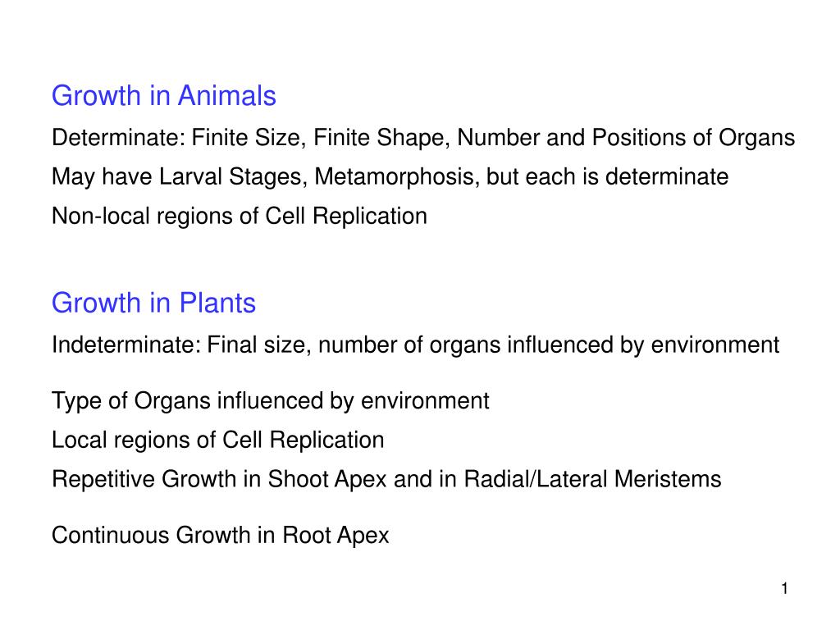Click the slide page number 1
The height and width of the screenshot is (630, 840).
784,589
